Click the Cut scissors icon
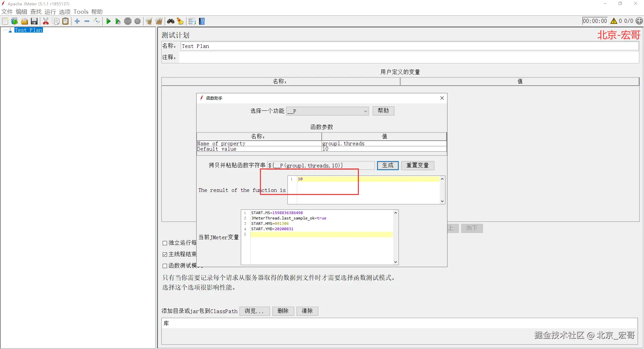Viewport: 644px width, 349px height. (x=46, y=21)
